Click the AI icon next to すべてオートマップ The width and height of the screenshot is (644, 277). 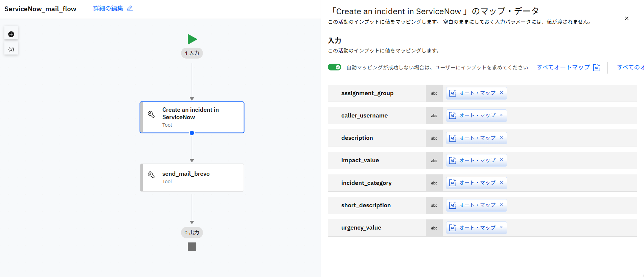tap(597, 67)
